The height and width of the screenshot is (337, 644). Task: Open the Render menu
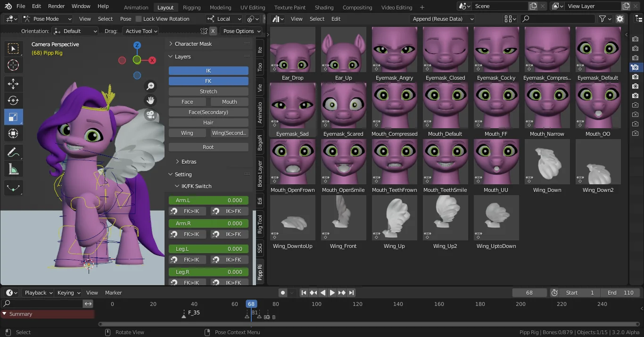pos(56,6)
